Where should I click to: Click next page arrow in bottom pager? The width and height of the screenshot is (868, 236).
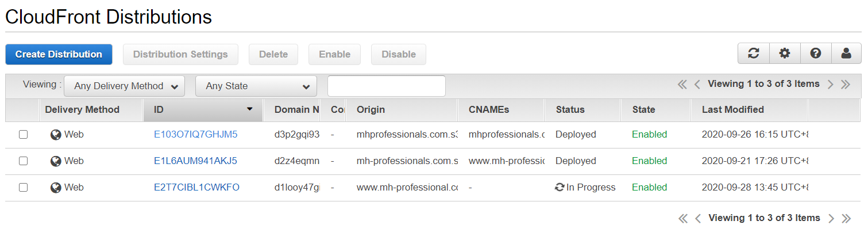[x=831, y=218]
